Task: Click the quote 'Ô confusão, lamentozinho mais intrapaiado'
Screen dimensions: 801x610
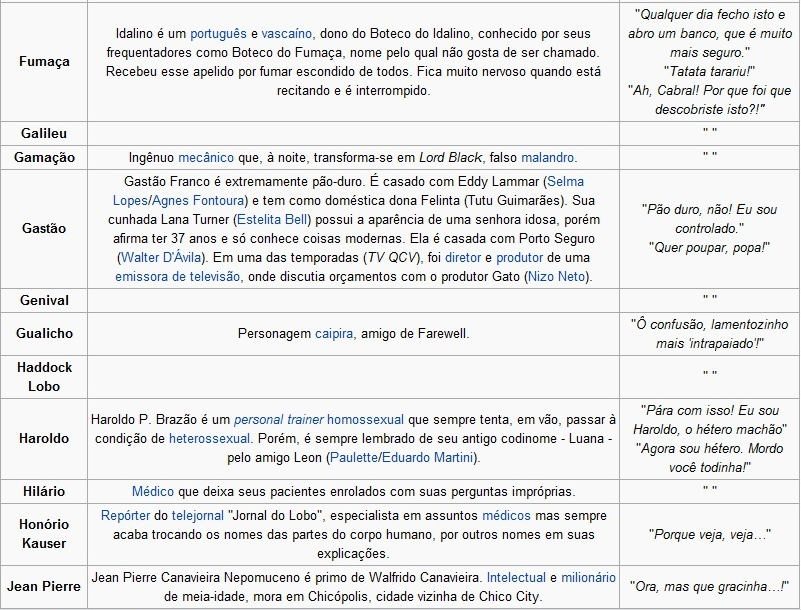Action: (x=710, y=334)
